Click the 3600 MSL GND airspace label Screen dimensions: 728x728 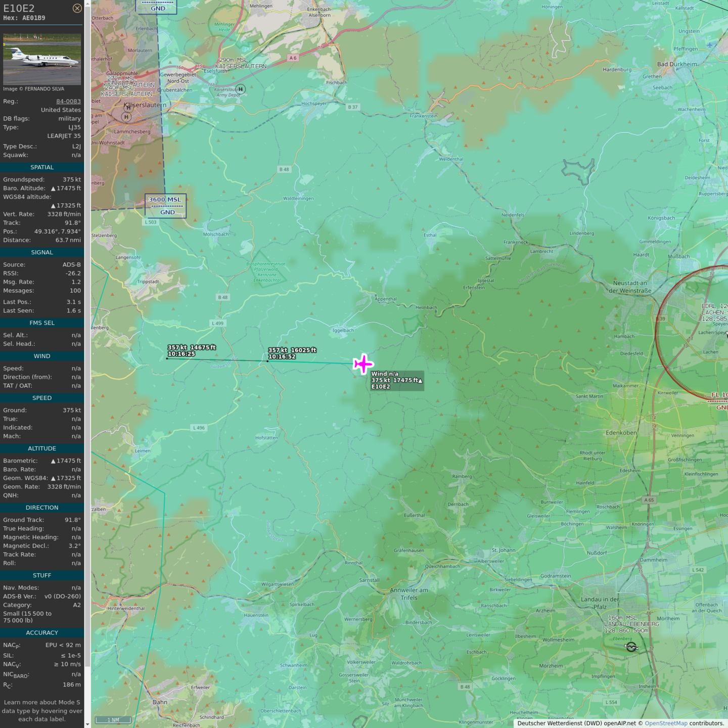click(x=165, y=206)
